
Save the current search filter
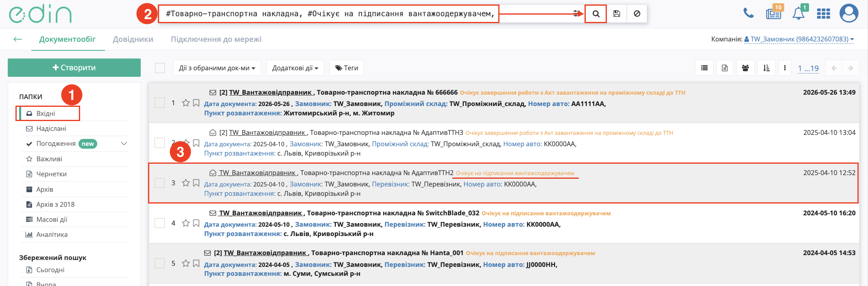(617, 14)
